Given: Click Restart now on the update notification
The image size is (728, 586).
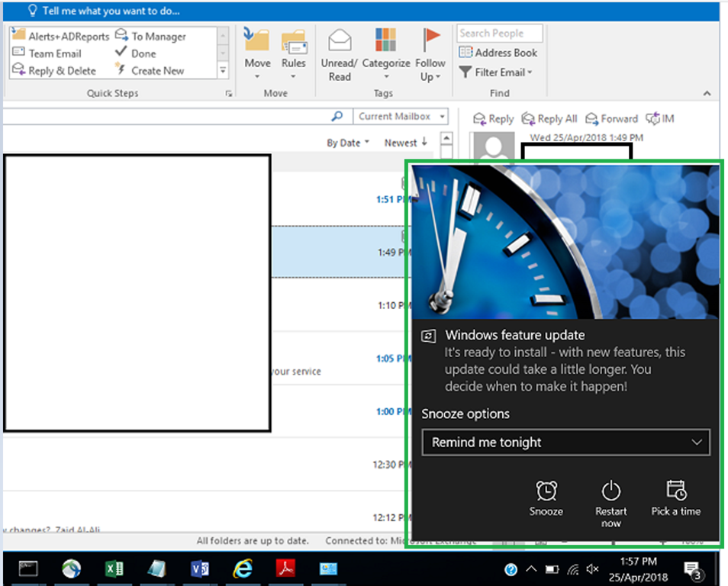Looking at the screenshot, I should coord(610,504).
